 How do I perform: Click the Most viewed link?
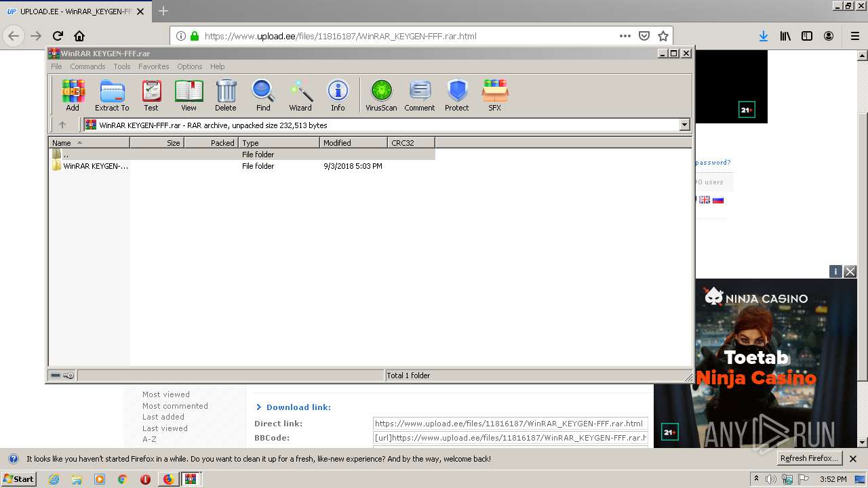click(x=166, y=394)
